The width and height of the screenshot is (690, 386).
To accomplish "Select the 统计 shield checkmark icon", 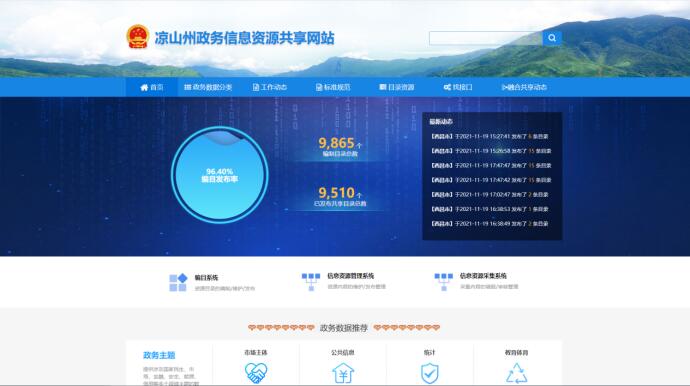I will [x=429, y=373].
